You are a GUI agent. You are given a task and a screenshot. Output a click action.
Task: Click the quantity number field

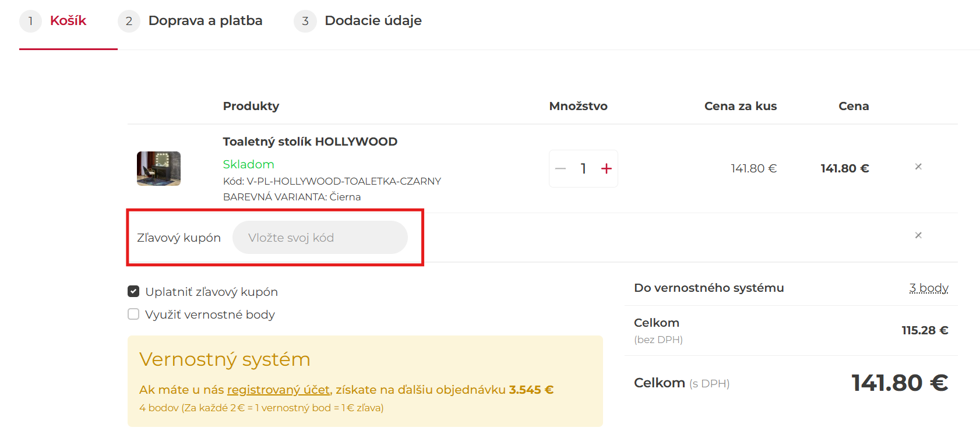[583, 168]
